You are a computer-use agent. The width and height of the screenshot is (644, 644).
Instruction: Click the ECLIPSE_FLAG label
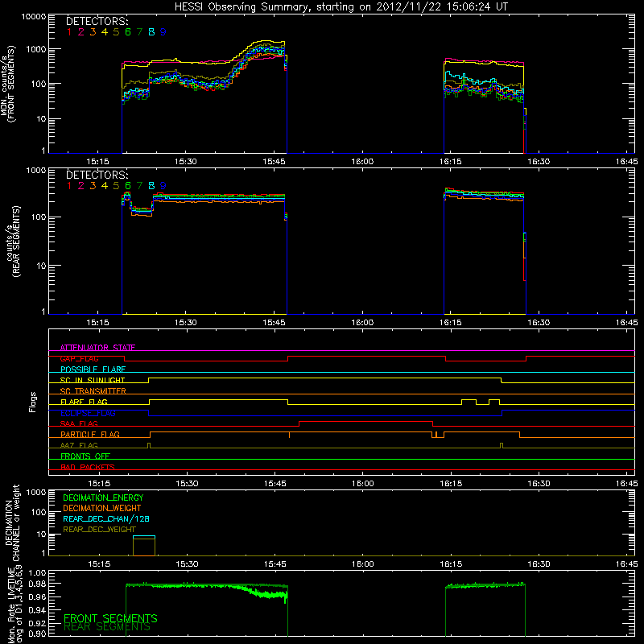tap(88, 413)
